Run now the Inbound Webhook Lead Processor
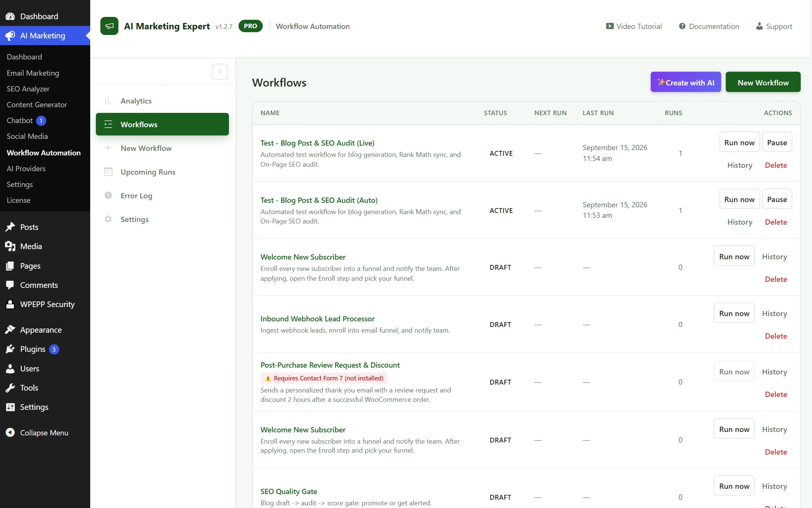 click(734, 313)
